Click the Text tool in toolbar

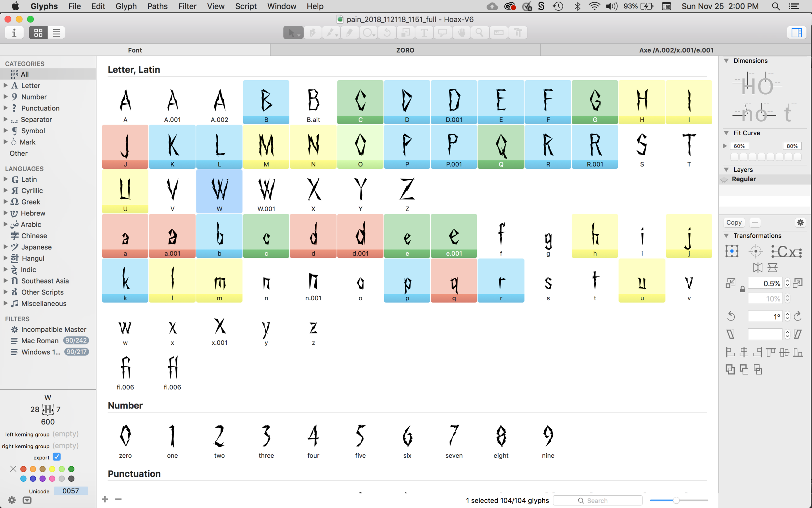pos(424,33)
